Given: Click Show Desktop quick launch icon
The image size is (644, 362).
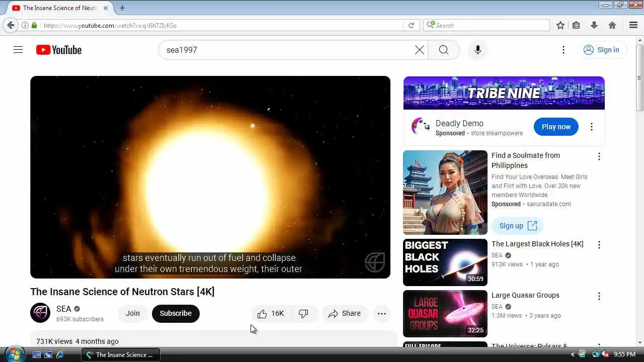Looking at the screenshot, I should tap(37, 354).
